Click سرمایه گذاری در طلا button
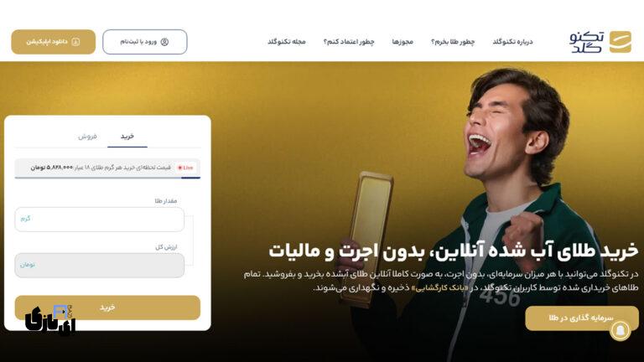 tap(582, 318)
